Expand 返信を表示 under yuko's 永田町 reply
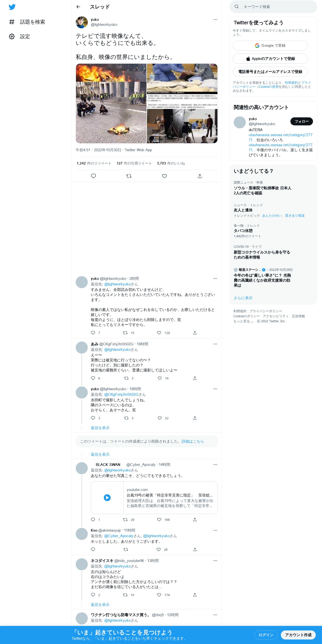Image resolution: width=322 pixels, height=644 pixels. (100, 428)
